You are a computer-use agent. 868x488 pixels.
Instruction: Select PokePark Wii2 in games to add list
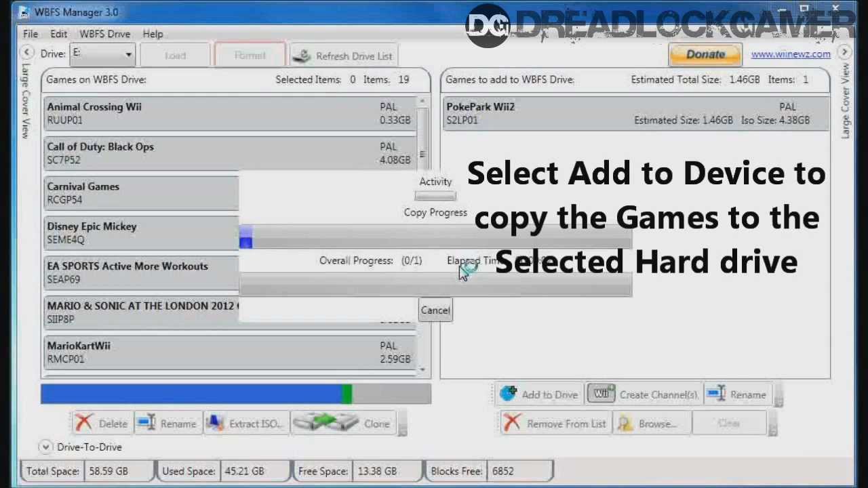click(x=636, y=113)
